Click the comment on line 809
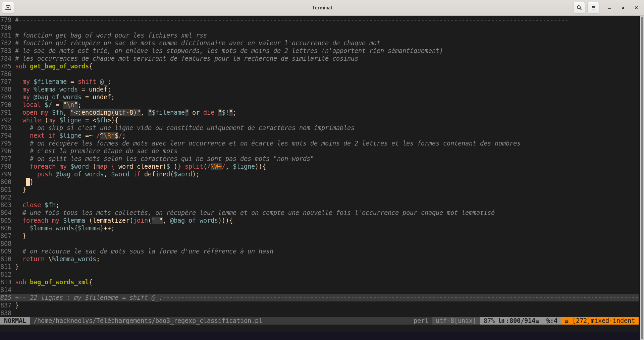 point(148,251)
